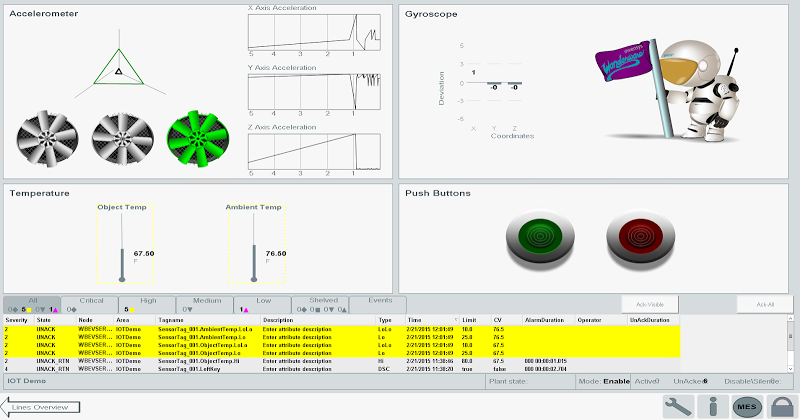The image size is (800, 420).
Task: Select the middle gray fan
Action: [122, 137]
